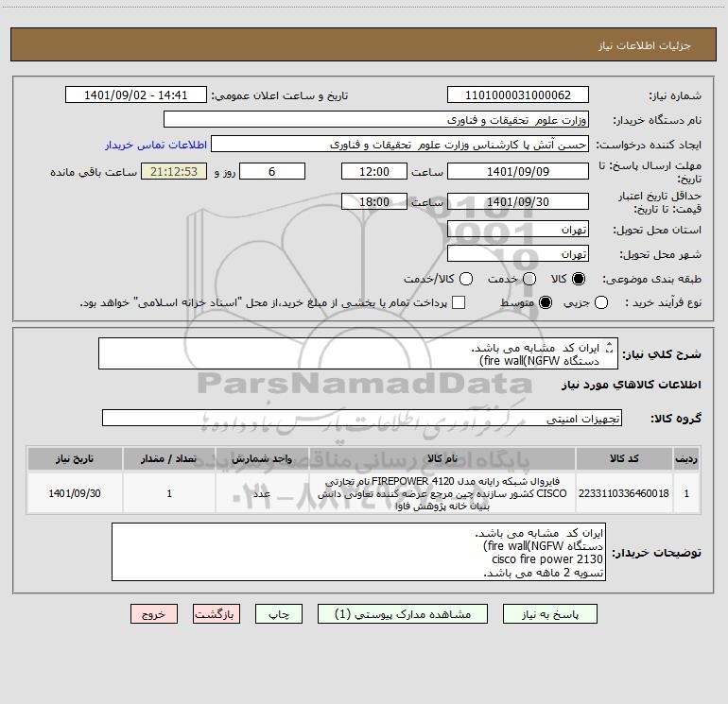
Task: Click the تعداد / مقدار column header
Action: tap(169, 458)
